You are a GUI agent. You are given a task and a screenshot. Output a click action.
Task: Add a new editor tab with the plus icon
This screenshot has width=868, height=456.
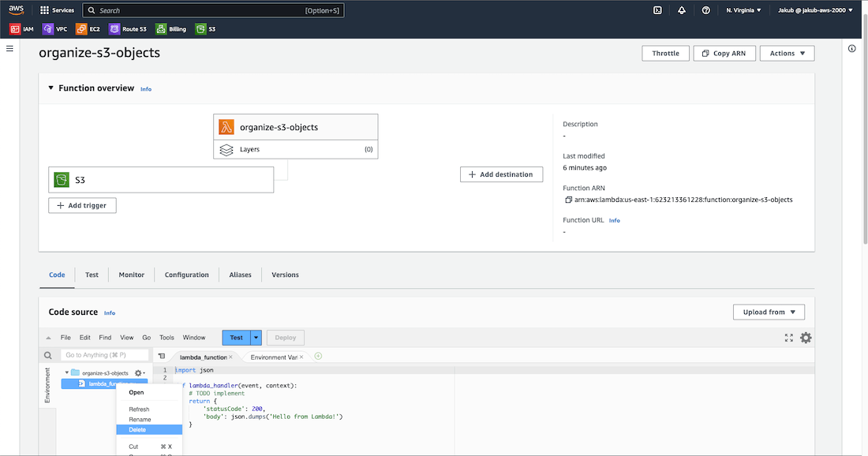point(319,357)
